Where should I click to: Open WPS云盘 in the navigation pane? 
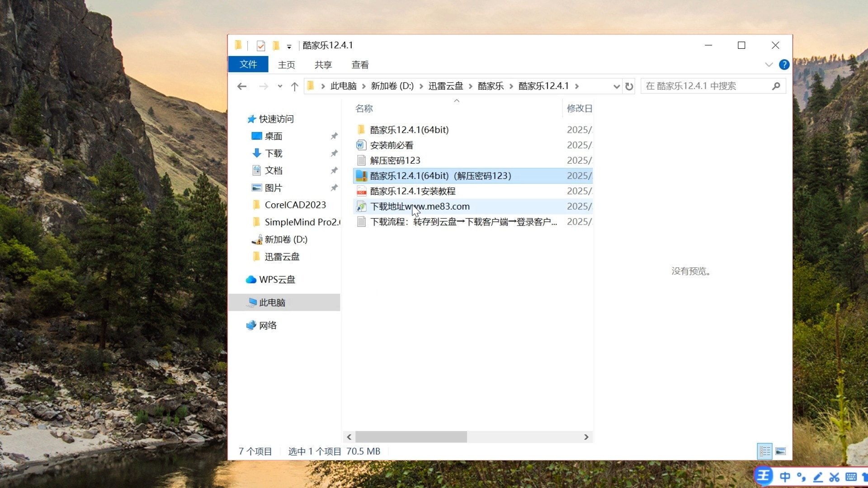[x=277, y=280]
